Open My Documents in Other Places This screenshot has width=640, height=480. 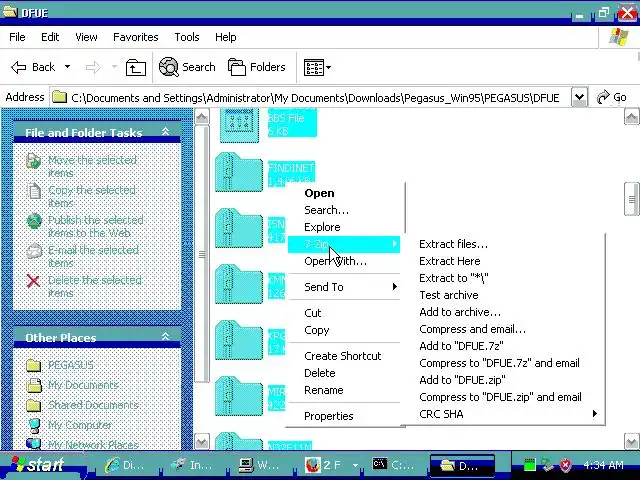click(83, 385)
